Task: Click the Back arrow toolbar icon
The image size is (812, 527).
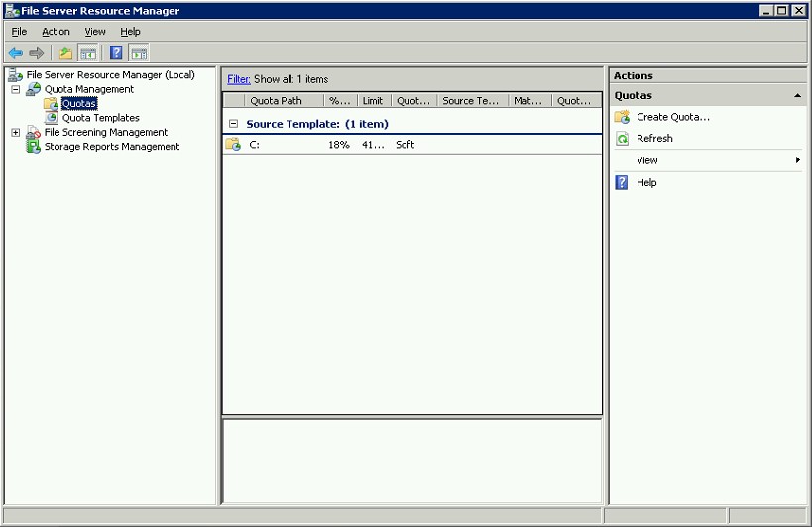Action: click(16, 53)
